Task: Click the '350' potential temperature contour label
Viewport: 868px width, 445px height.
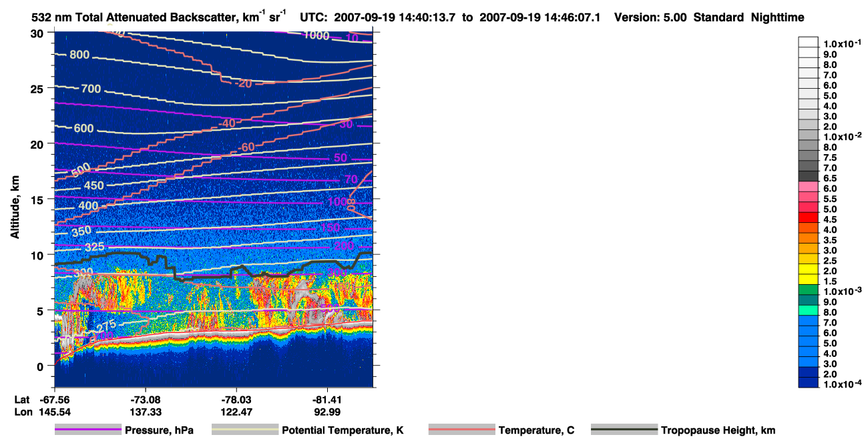Action: (81, 231)
